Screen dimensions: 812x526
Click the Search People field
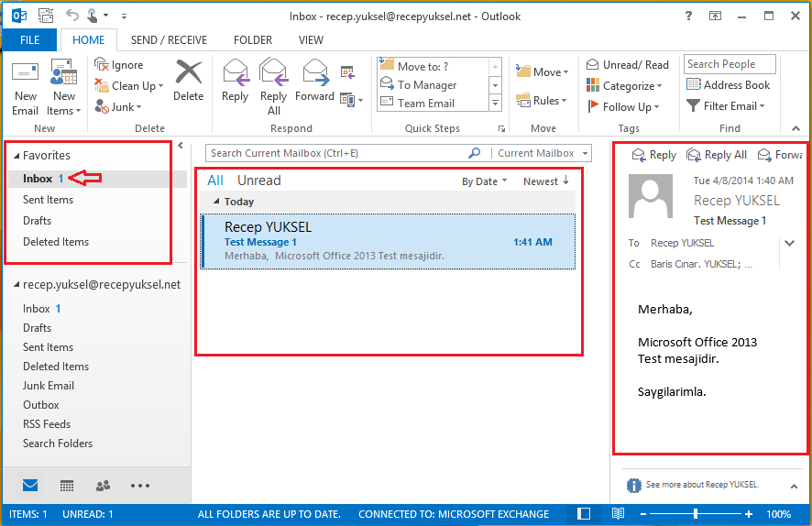[730, 64]
